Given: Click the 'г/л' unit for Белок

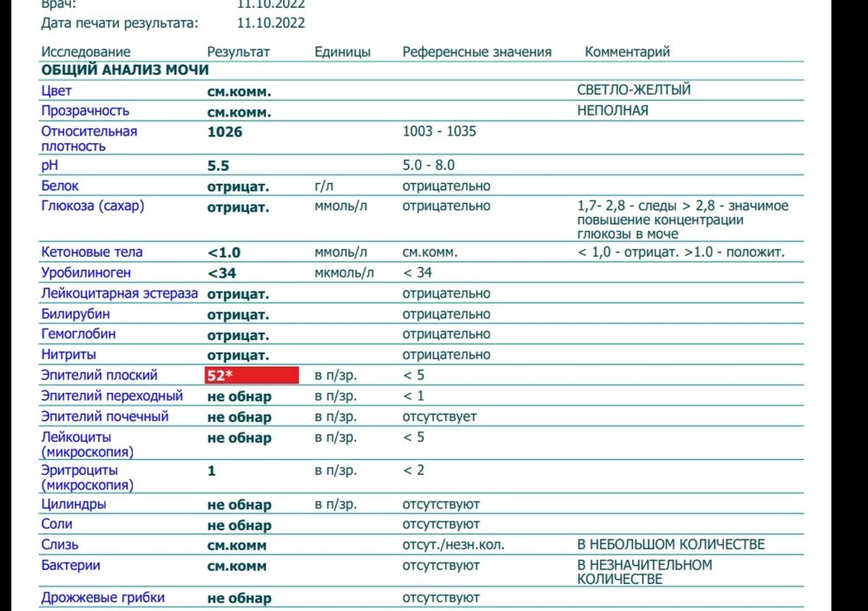Looking at the screenshot, I should point(324,186).
